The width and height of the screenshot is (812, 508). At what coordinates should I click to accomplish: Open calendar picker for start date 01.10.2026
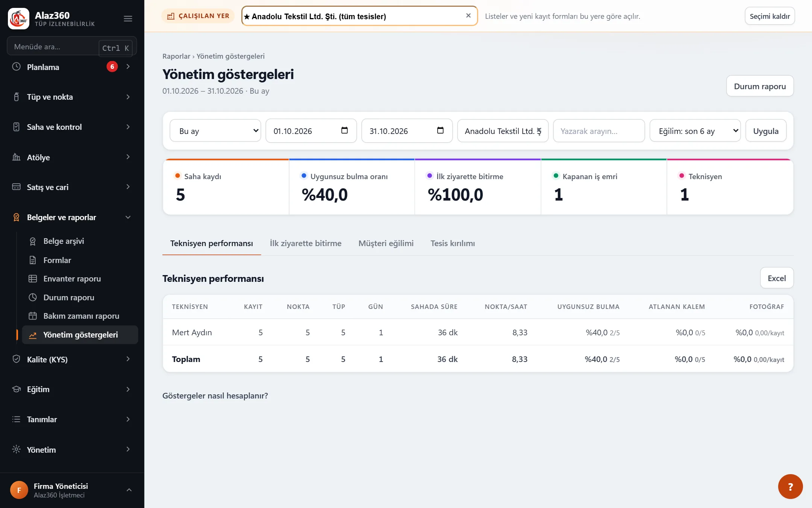344,131
